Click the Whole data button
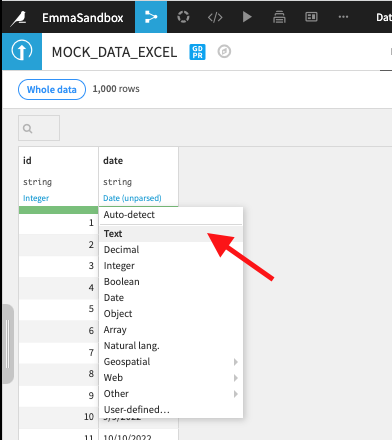 52,89
